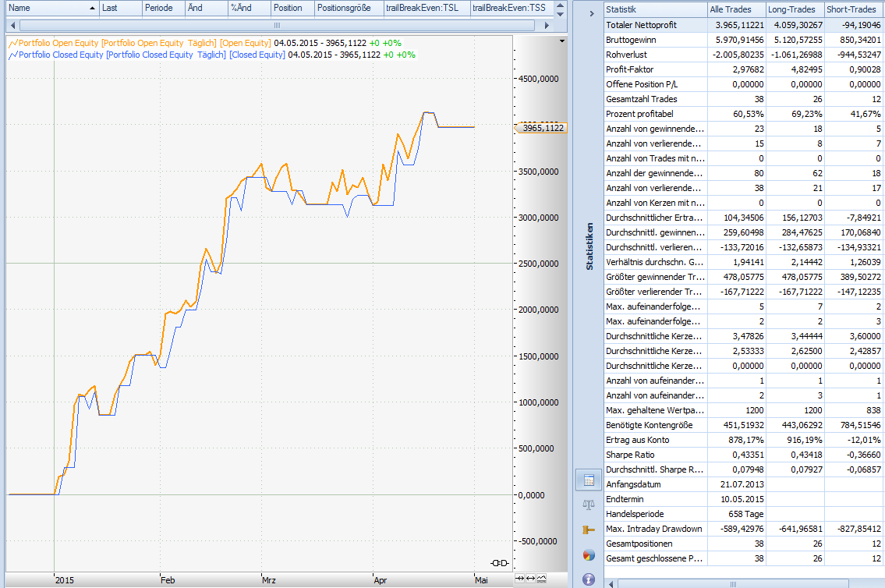Viewport: 885px width, 588px height.
Task: Open the pie chart view icon
Action: click(589, 555)
